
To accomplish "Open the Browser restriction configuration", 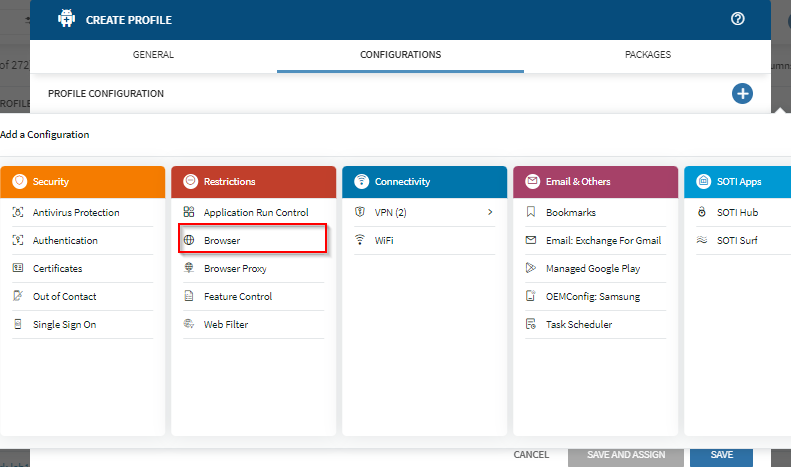I will [222, 241].
